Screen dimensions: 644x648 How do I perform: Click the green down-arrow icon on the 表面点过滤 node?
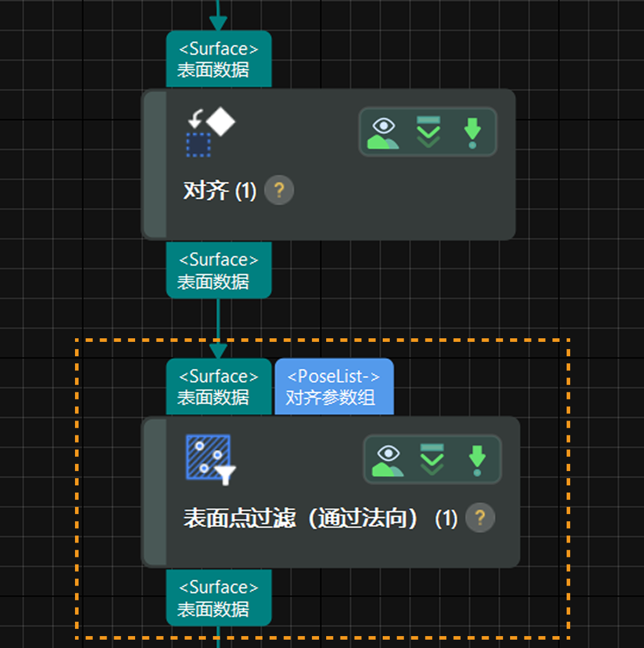pyautogui.click(x=477, y=460)
